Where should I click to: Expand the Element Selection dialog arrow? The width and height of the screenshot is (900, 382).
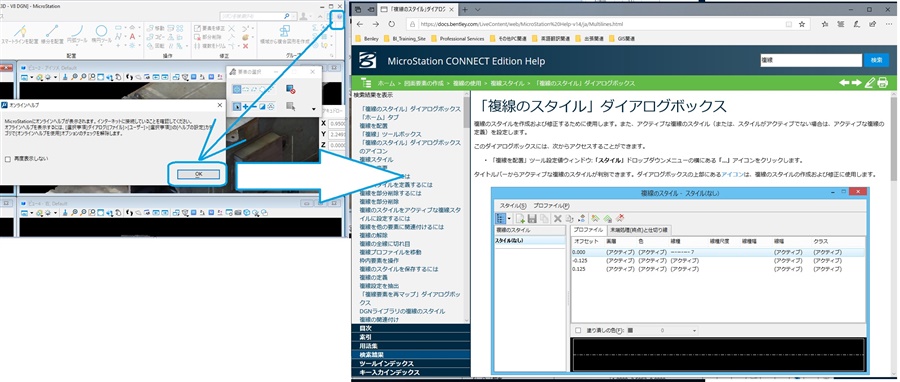pyautogui.click(x=313, y=109)
